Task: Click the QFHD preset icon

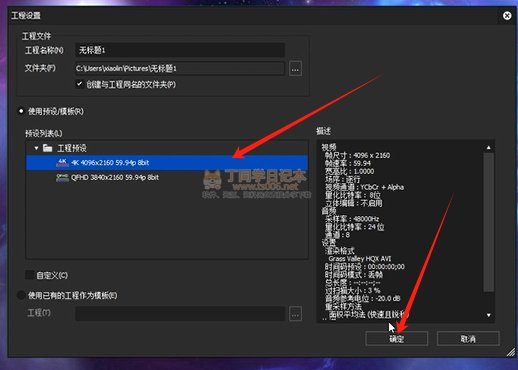Action: [x=62, y=177]
